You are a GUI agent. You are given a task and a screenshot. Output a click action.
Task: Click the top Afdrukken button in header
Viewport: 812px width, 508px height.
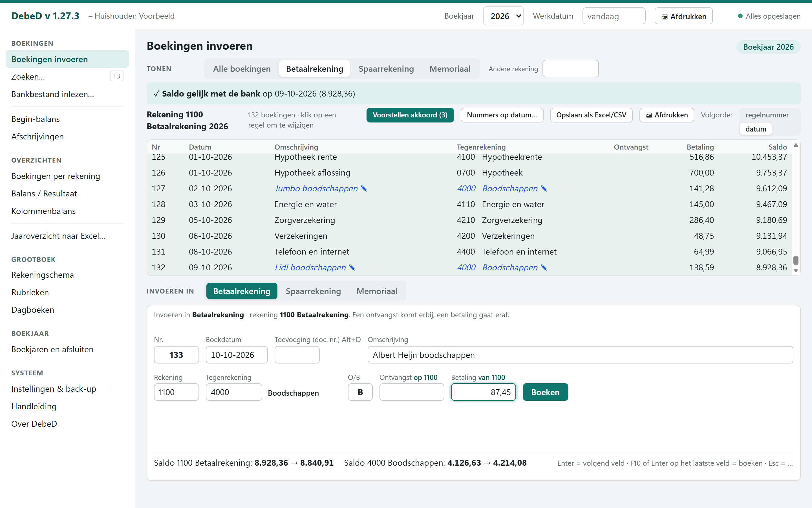pyautogui.click(x=683, y=16)
